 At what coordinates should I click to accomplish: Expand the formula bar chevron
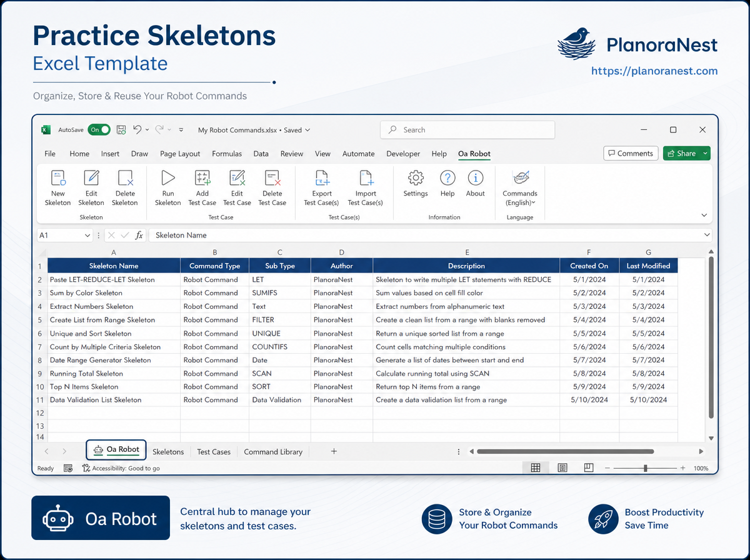tap(707, 235)
